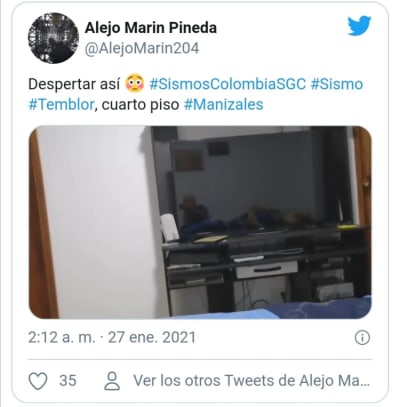Open the @AlejoMarin204 handle

click(142, 48)
